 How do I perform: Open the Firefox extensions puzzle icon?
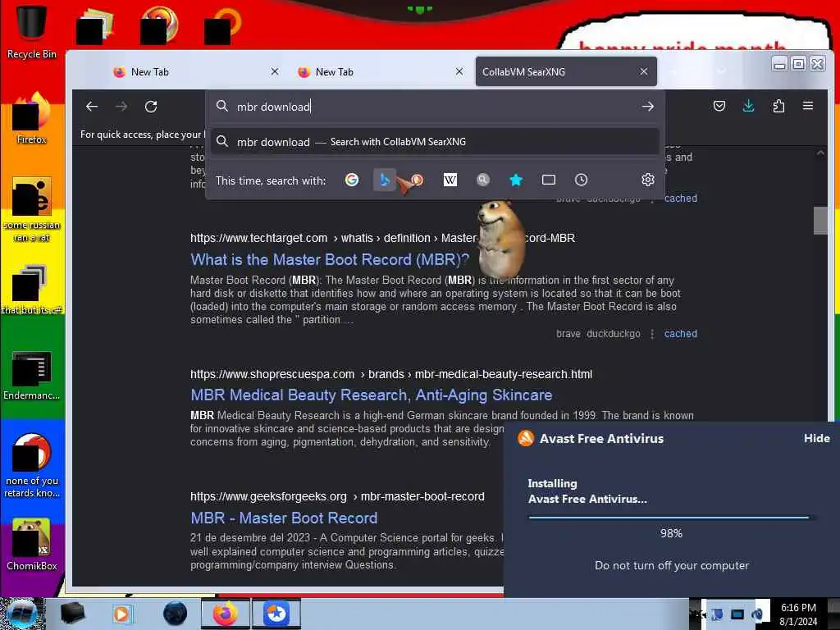778,106
